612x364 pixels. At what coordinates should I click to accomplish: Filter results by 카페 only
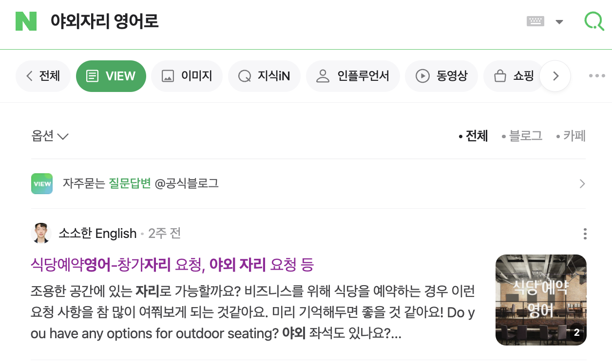click(574, 136)
